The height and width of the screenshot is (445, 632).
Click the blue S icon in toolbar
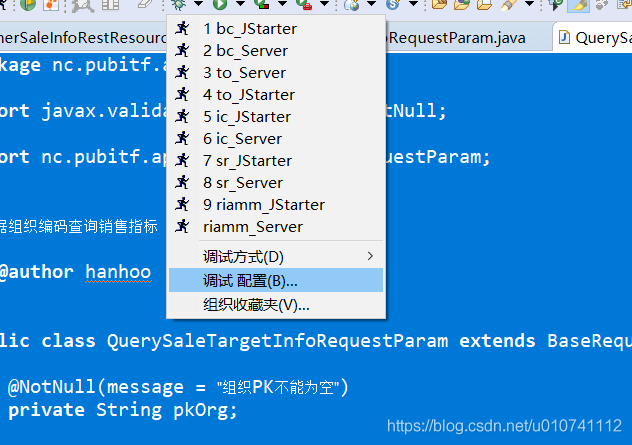(392, 5)
